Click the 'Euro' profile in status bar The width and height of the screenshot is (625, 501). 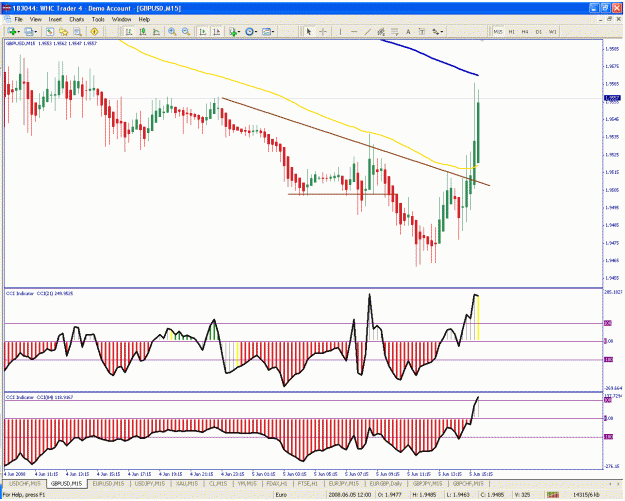(x=281, y=495)
